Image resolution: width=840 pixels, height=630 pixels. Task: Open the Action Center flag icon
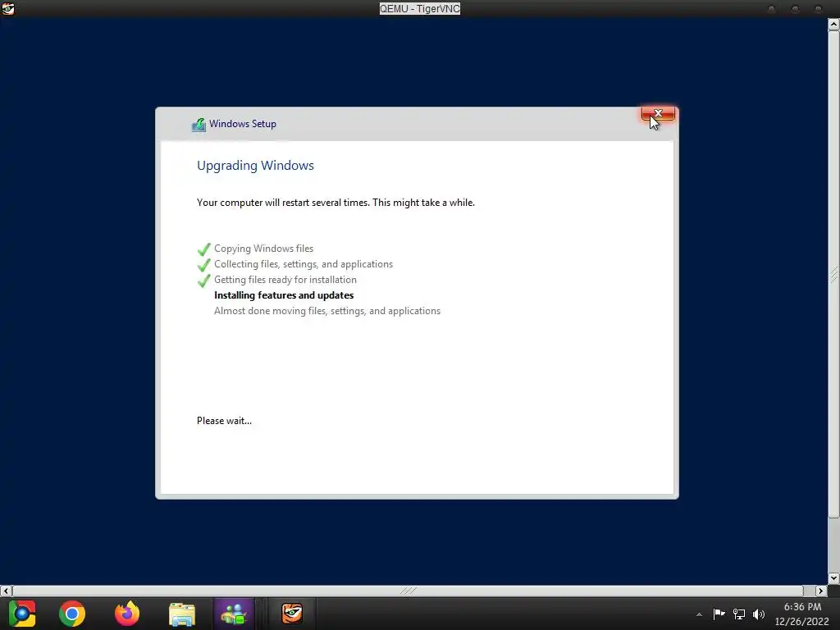(719, 614)
